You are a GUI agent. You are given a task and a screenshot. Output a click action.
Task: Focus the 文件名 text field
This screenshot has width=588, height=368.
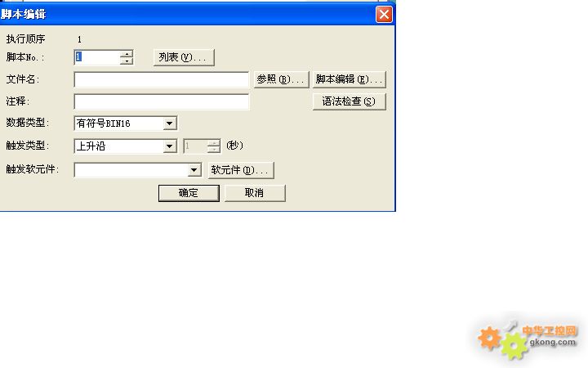(x=161, y=79)
